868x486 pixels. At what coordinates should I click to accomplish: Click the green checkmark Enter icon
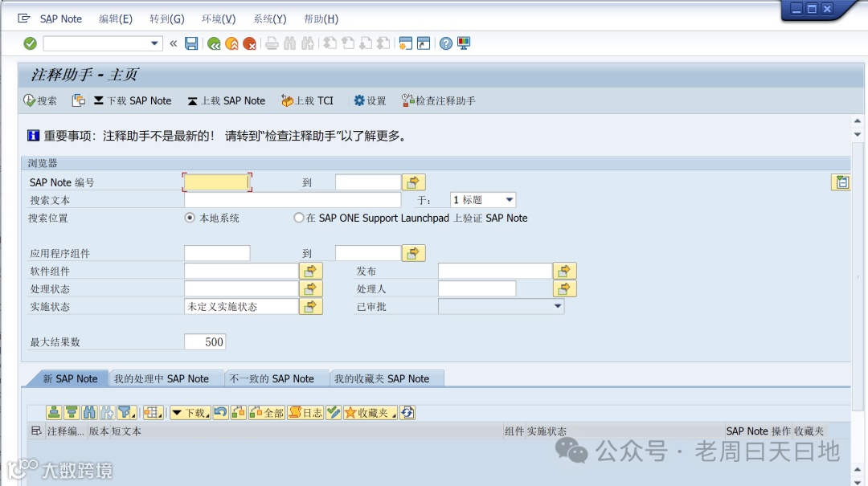pos(30,43)
